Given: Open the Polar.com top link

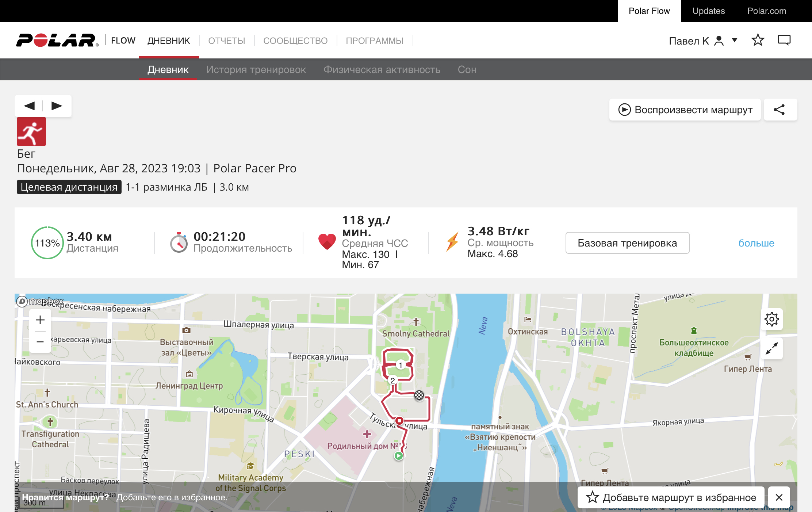Looking at the screenshot, I should (767, 11).
